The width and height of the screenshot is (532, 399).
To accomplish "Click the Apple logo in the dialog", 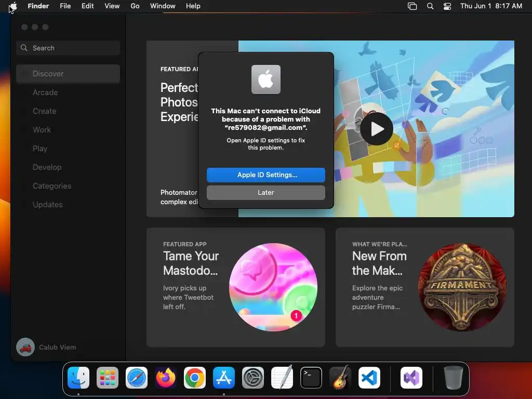I will [265, 79].
